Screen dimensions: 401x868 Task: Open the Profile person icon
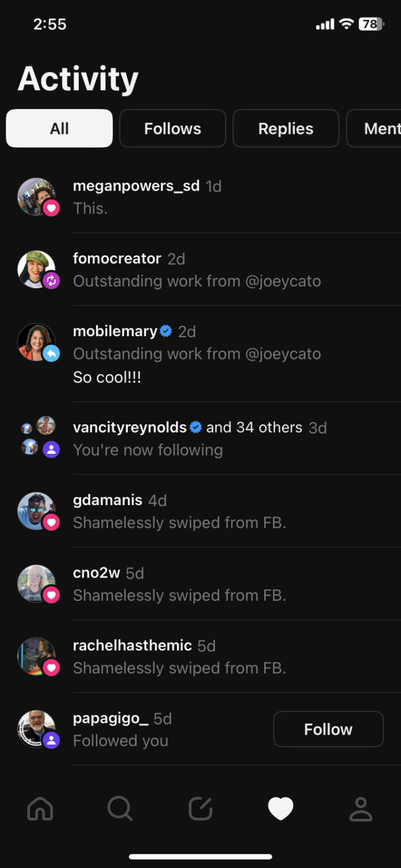(x=360, y=809)
